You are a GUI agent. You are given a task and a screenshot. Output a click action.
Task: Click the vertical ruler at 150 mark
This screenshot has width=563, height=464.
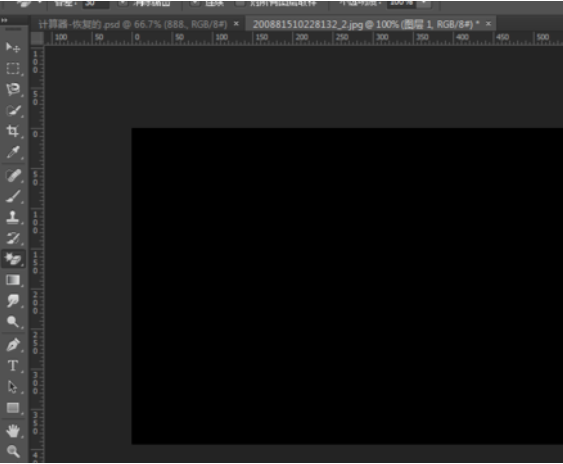point(36,263)
